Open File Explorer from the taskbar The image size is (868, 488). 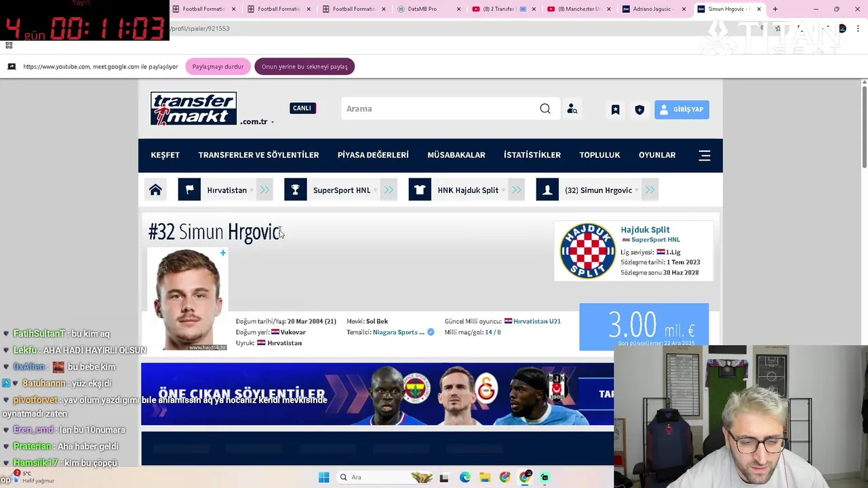coord(485,477)
